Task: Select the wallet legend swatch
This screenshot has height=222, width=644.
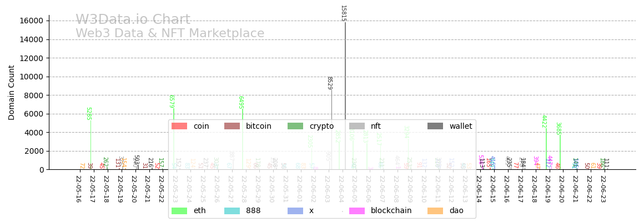Action: pos(435,127)
